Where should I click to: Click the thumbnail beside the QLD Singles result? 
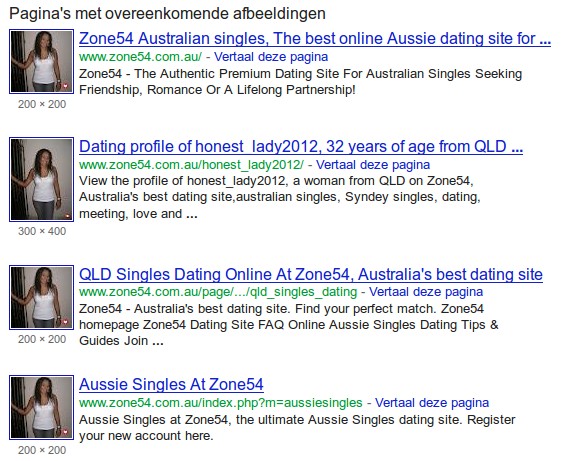[x=42, y=297]
